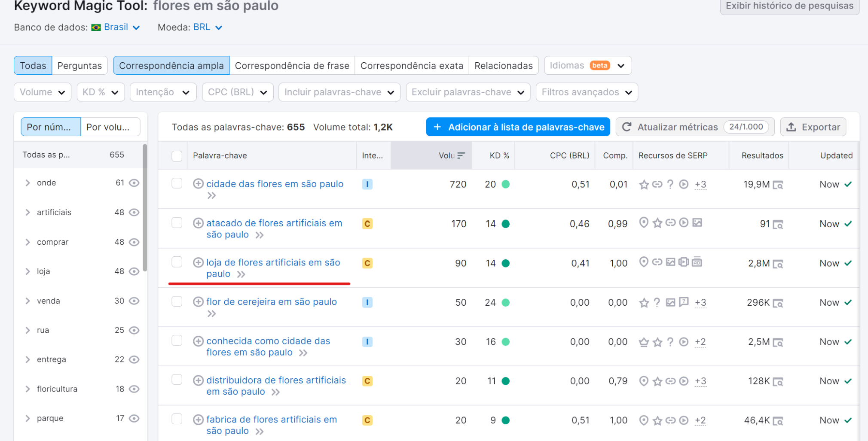Click the video SERP icon in 'conhecida como cidade' row

click(x=684, y=342)
